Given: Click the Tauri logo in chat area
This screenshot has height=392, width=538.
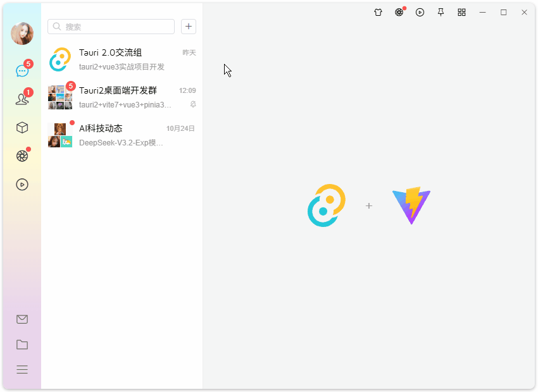Looking at the screenshot, I should pyautogui.click(x=327, y=205).
